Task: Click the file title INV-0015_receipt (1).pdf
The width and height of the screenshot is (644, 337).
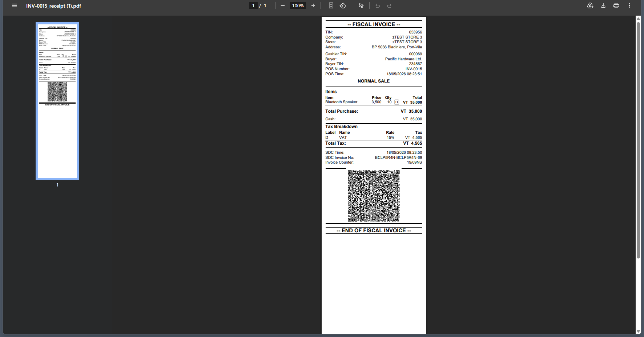Action: click(53, 6)
